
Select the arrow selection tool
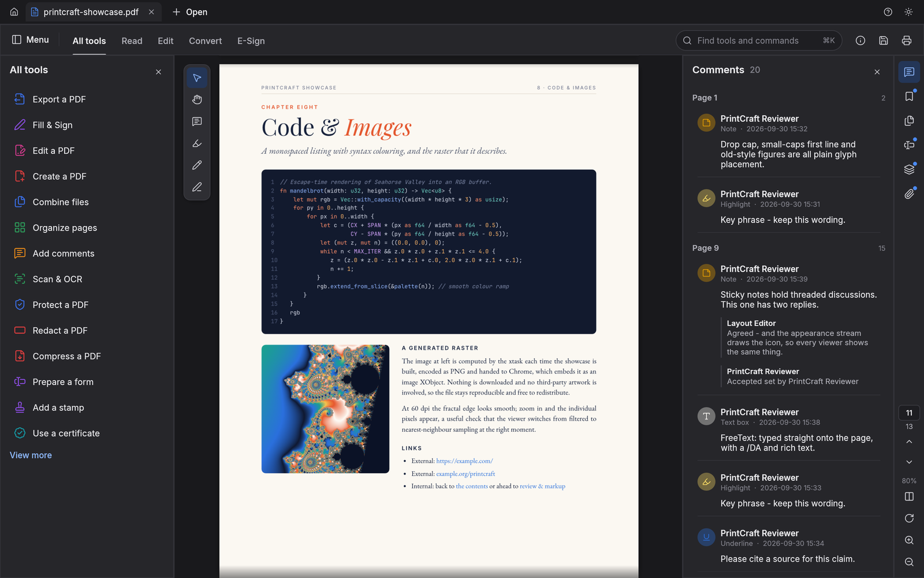pyautogui.click(x=197, y=78)
